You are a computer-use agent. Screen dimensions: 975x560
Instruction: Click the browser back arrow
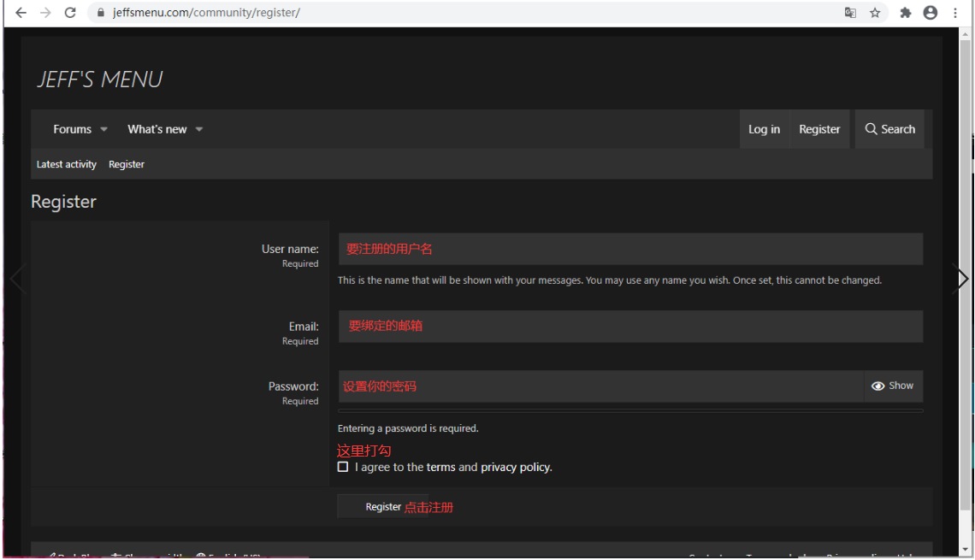pyautogui.click(x=21, y=13)
